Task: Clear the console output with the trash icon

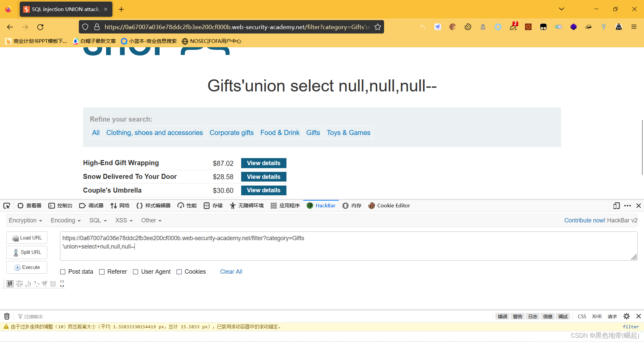Action: tap(7, 316)
